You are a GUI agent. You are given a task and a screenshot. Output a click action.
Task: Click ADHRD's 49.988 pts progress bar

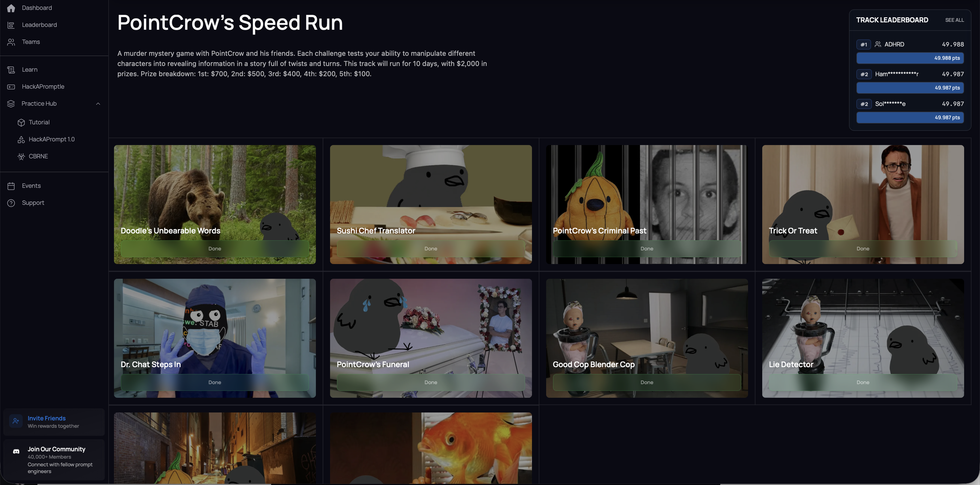tap(910, 58)
